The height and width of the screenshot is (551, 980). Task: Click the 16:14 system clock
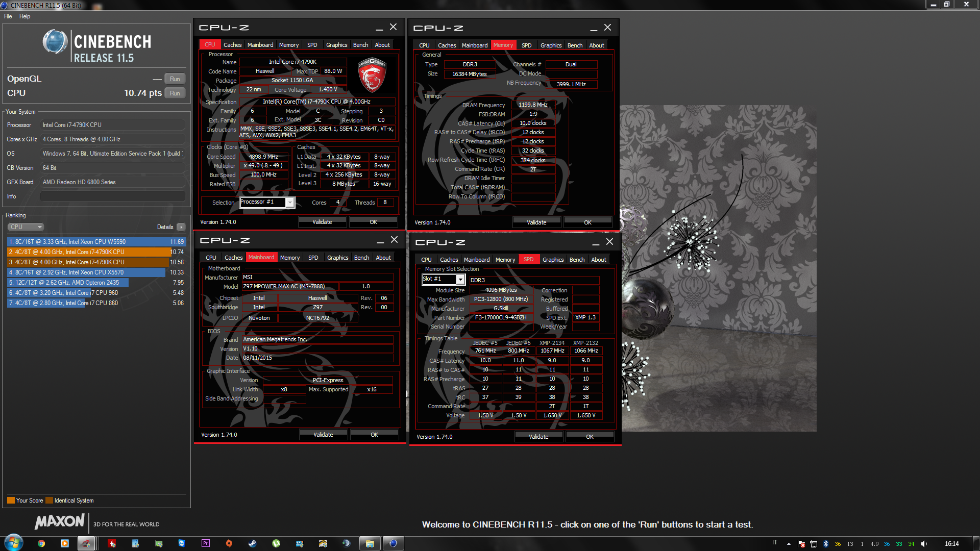(x=951, y=543)
